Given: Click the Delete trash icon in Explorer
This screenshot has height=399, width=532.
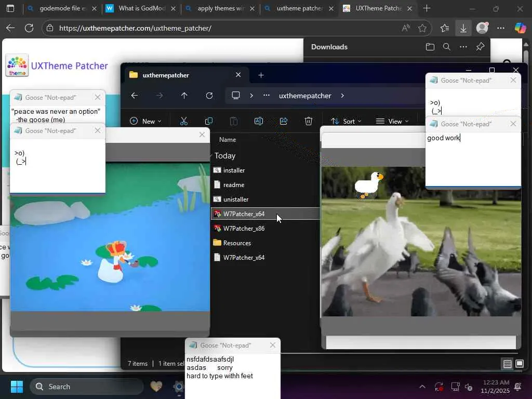Looking at the screenshot, I should click(x=309, y=121).
